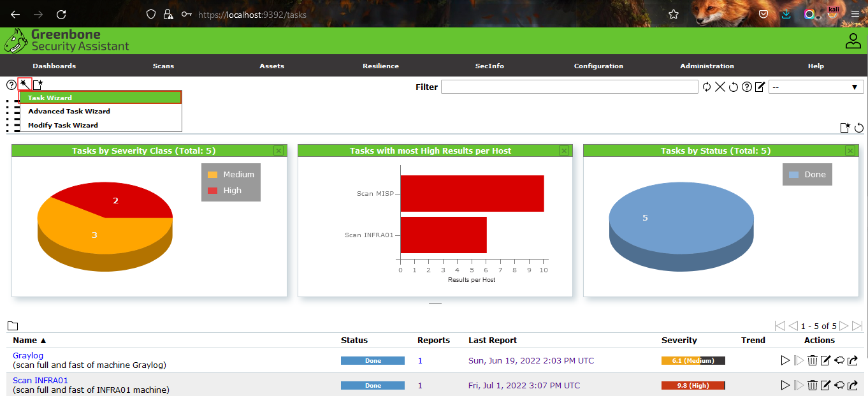Start the Graylog scan task
This screenshot has width=868, height=396.
pos(785,361)
